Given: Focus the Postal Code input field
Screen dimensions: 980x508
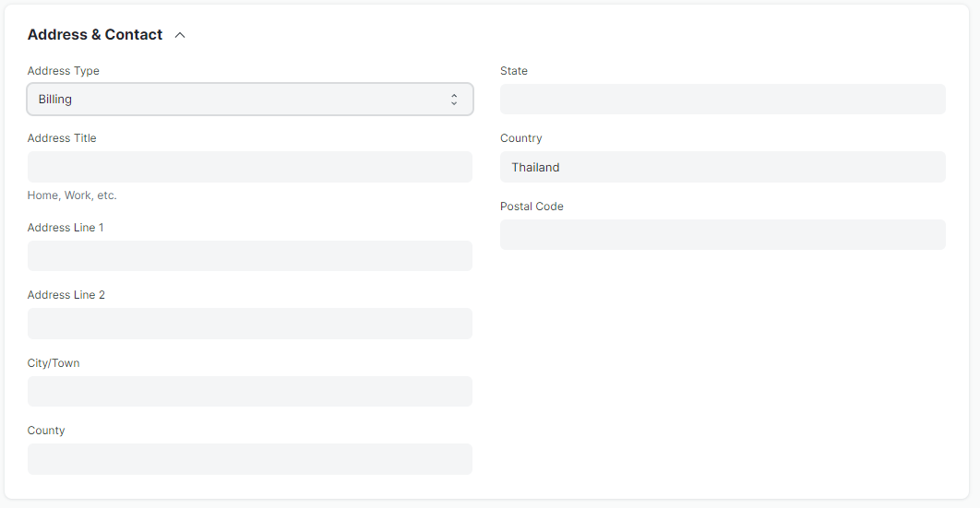Looking at the screenshot, I should 723,235.
